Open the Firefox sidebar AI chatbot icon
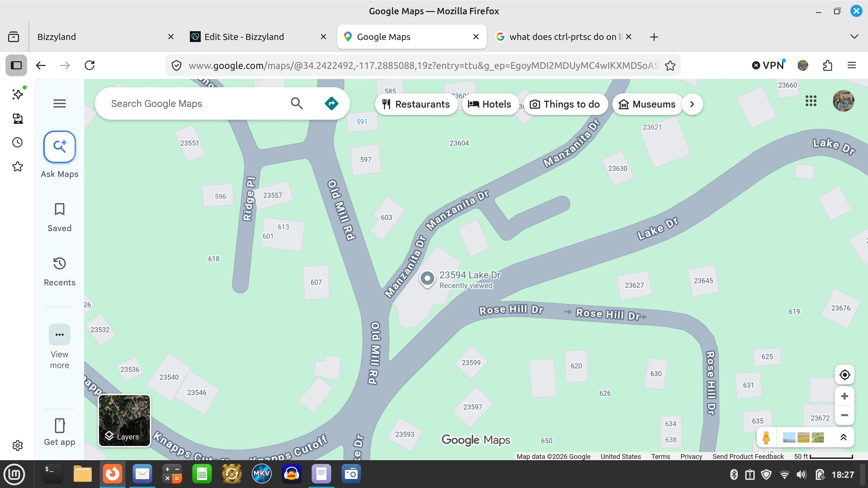 pos(18,94)
